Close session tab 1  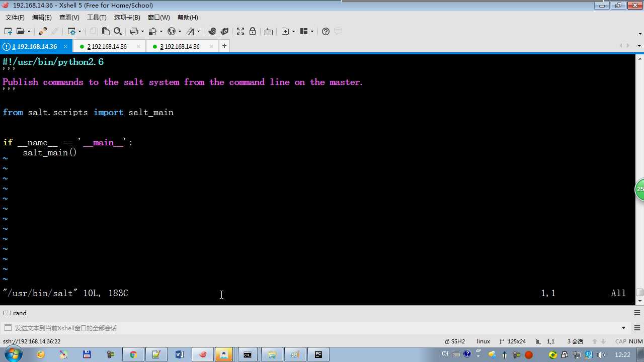coord(65,46)
